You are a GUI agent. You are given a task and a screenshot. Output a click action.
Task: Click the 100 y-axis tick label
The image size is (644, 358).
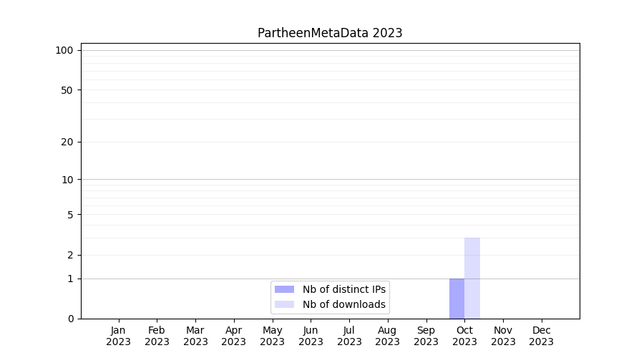pos(64,50)
